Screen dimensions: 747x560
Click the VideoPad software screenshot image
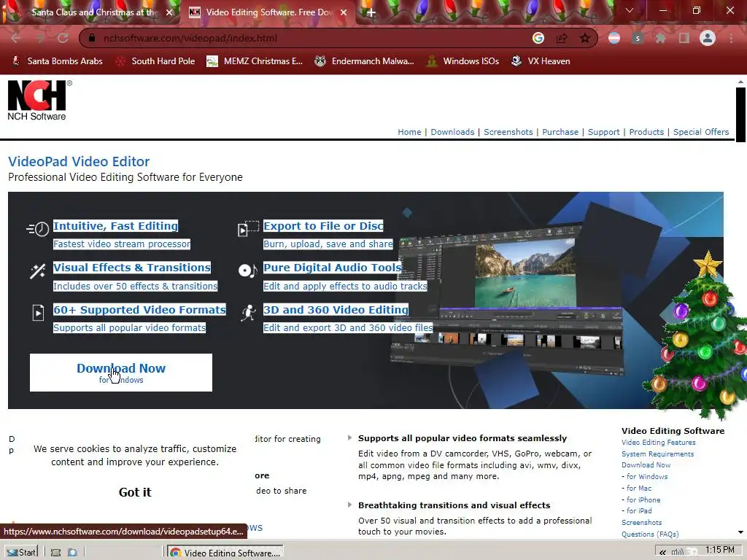pyautogui.click(x=508, y=300)
